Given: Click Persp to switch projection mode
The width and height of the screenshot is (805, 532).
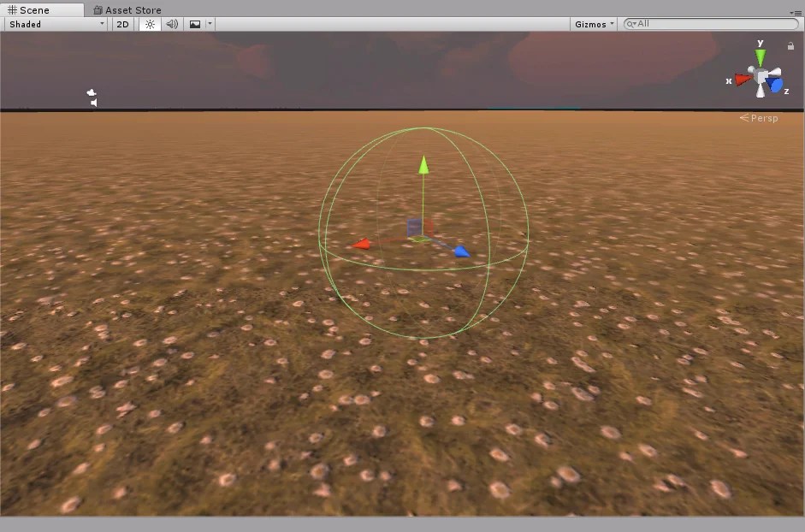Looking at the screenshot, I should coord(761,118).
